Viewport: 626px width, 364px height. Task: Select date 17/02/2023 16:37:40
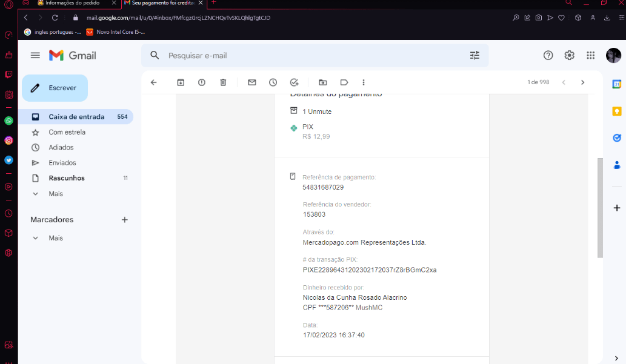pos(334,335)
